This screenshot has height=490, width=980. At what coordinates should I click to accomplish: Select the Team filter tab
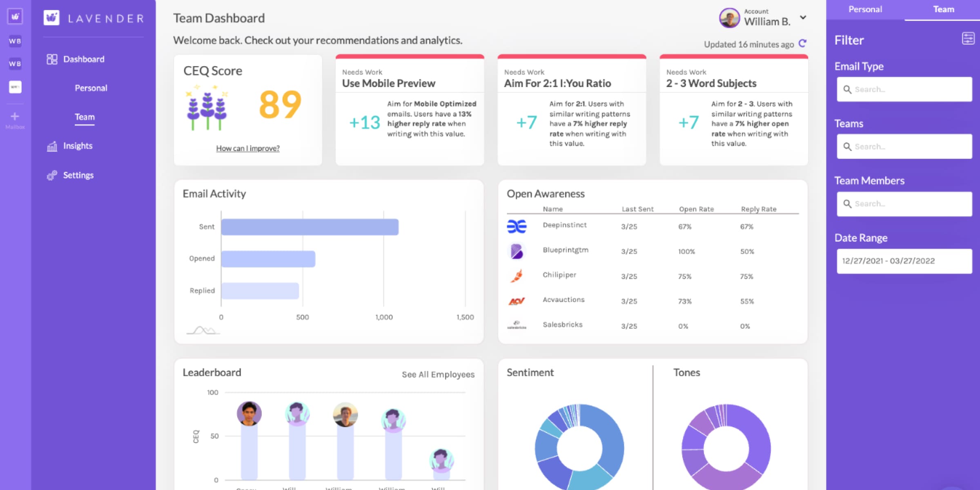[x=943, y=9]
